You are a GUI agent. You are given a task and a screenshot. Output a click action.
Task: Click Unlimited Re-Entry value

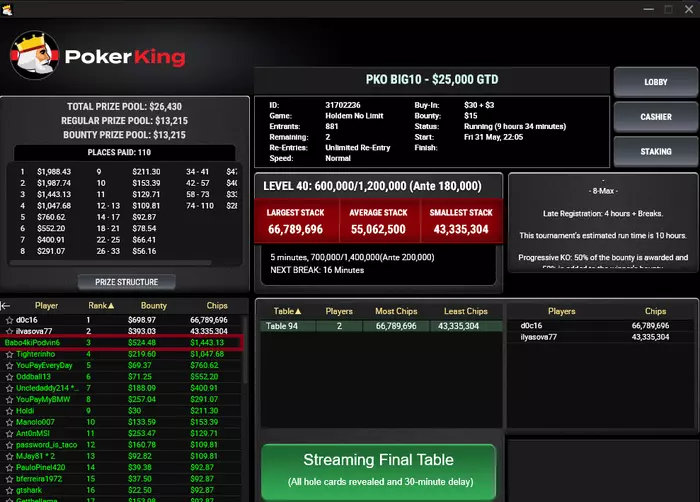[x=358, y=148]
